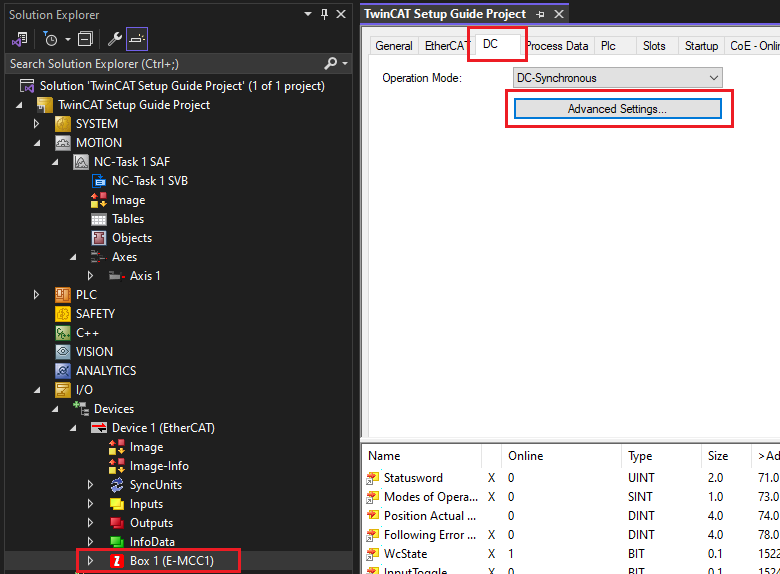Select the NC-Task 1 SAF icon
The height and width of the screenshot is (574, 780).
[x=81, y=162]
